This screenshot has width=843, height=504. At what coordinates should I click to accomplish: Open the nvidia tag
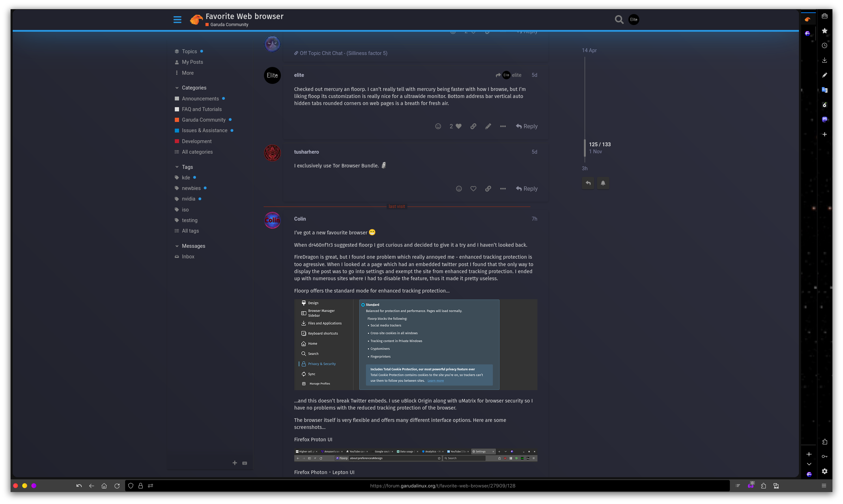(188, 199)
